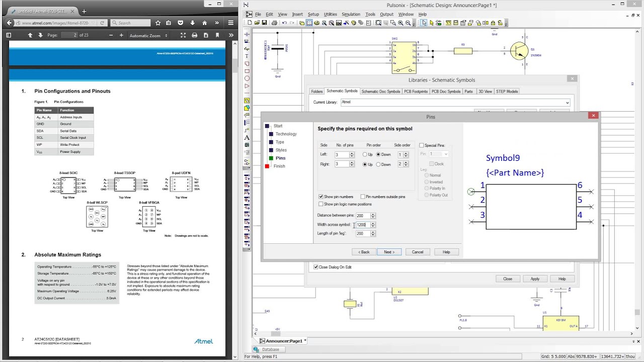Click Close button in Libraries dialog

click(508, 279)
